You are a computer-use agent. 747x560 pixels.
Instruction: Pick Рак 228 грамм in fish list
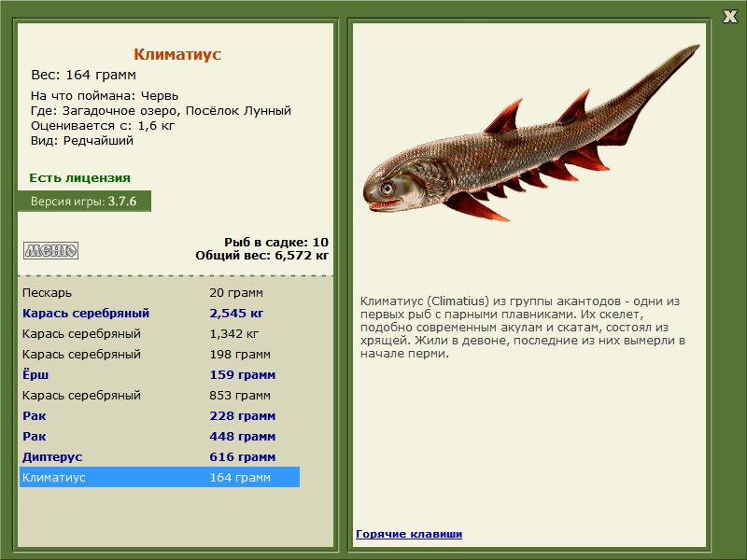(x=160, y=415)
